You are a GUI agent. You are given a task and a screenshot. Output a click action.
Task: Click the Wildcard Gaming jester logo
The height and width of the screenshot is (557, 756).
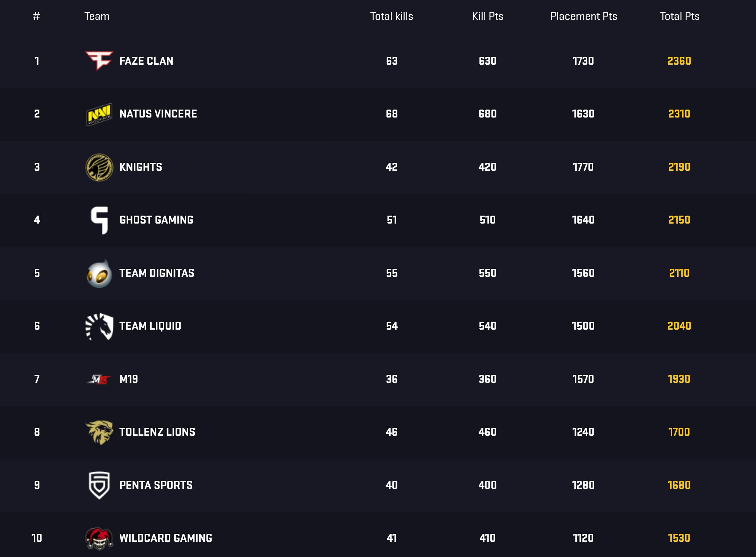click(x=99, y=538)
